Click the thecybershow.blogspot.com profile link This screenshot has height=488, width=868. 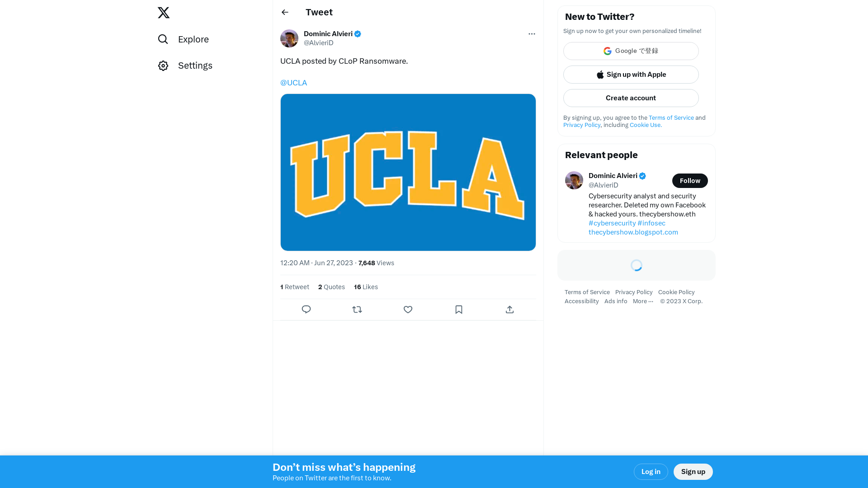pos(633,232)
